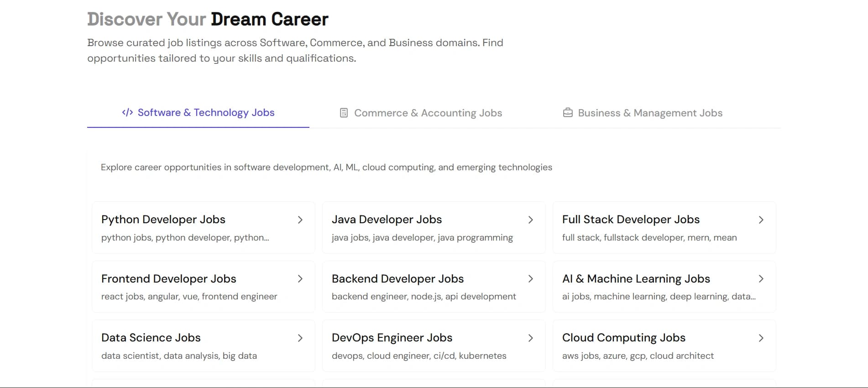Expand the Data Science Jobs chevron

pos(301,338)
